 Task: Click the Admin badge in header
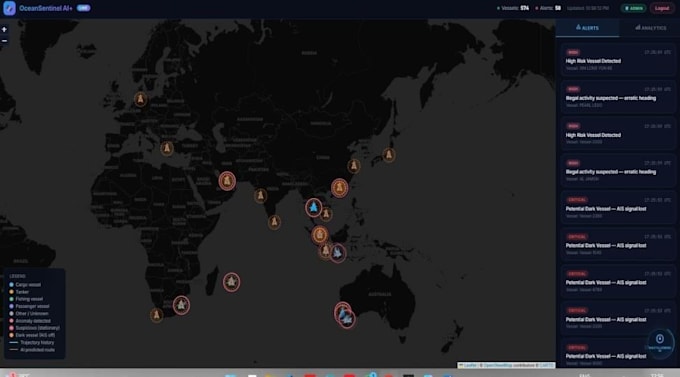tap(634, 8)
